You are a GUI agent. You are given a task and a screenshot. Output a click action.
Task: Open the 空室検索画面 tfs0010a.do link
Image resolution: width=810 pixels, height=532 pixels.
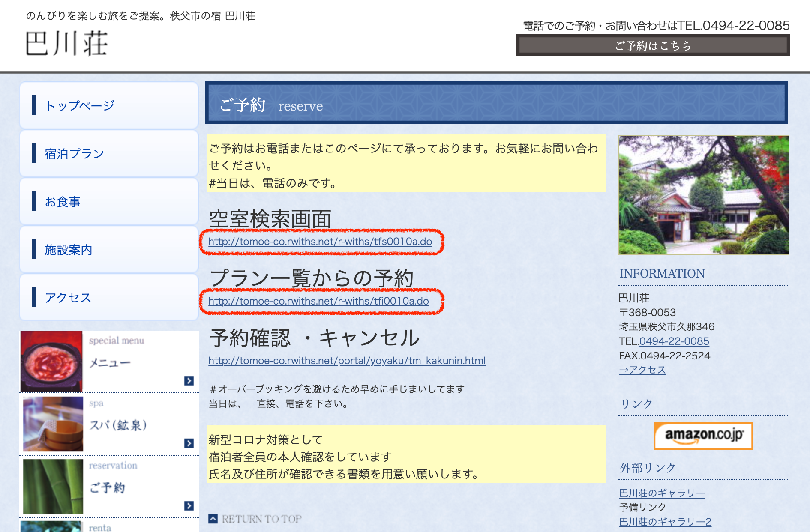pyautogui.click(x=320, y=242)
